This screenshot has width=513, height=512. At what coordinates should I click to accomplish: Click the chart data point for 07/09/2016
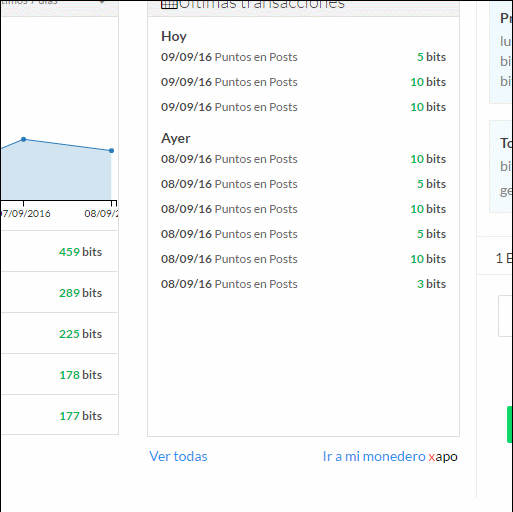(x=23, y=139)
